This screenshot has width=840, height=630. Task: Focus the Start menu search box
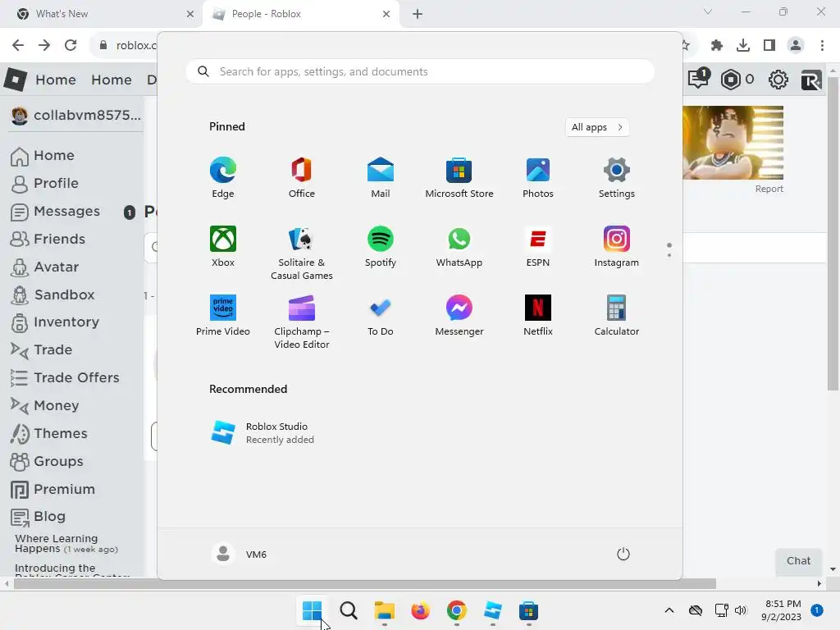[x=420, y=72]
